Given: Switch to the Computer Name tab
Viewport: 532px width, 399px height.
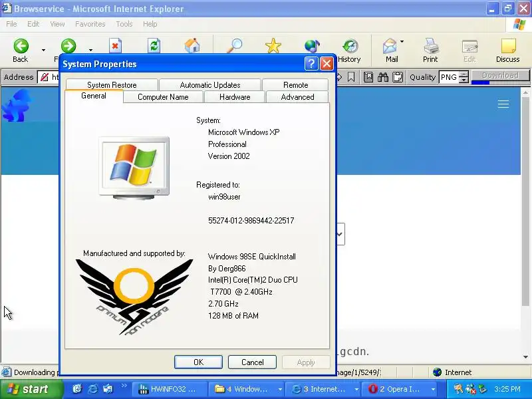Looking at the screenshot, I should [163, 97].
